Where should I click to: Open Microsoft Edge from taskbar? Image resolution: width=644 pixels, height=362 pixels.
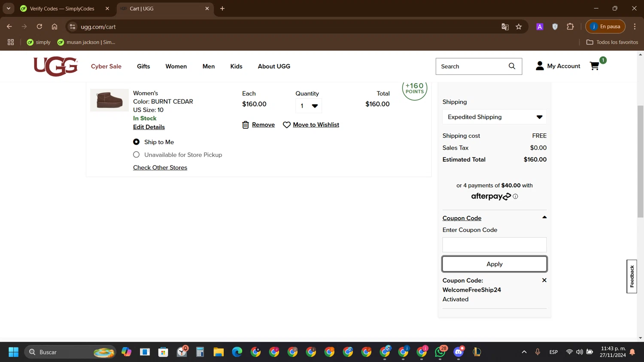pyautogui.click(x=237, y=352)
